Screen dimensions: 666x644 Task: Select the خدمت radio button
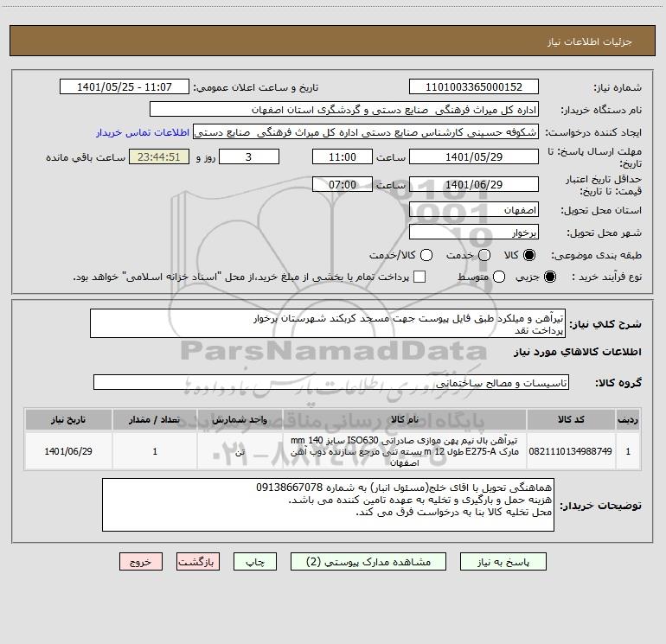click(484, 255)
